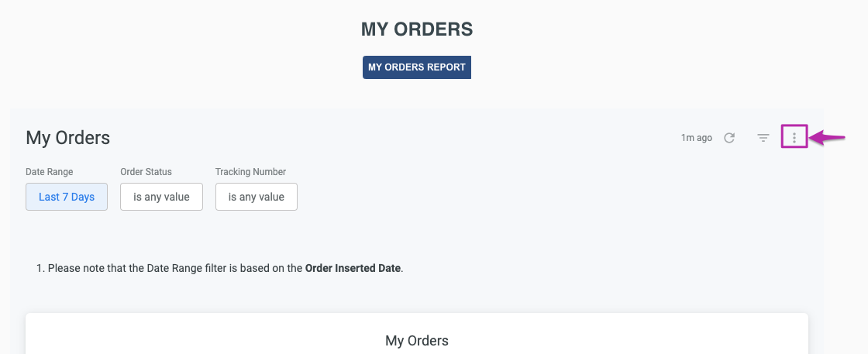Click the Tracking Number filter label

pyautogui.click(x=251, y=172)
